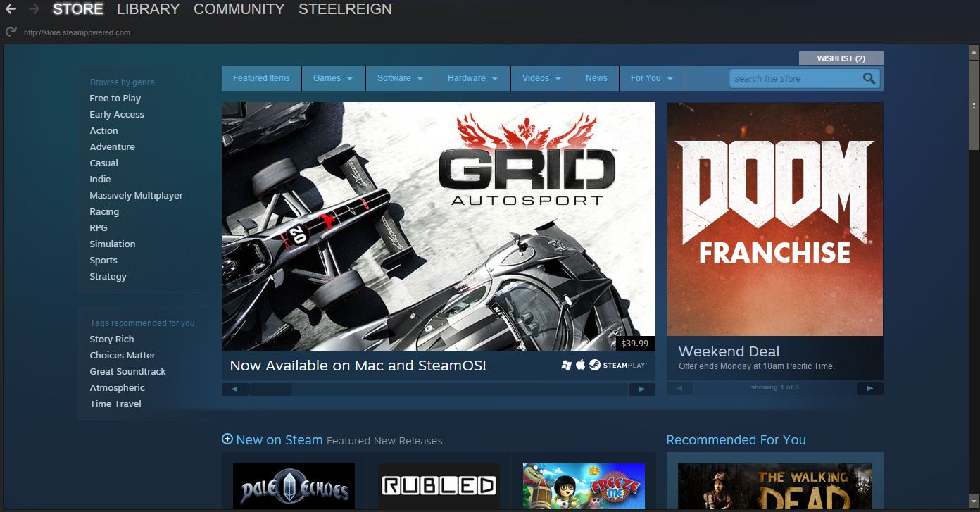Click the 'showing 1 of 3' indicator
Image resolution: width=980 pixels, height=512 pixels.
click(774, 387)
